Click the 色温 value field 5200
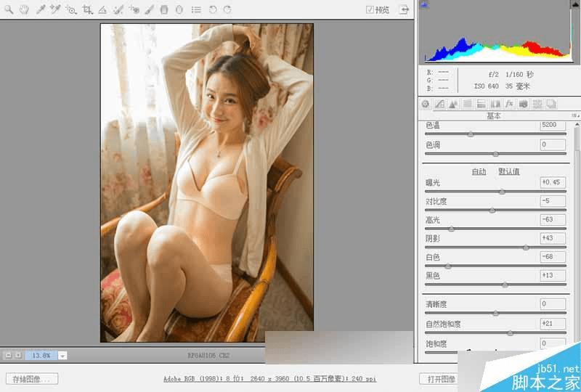 click(553, 125)
